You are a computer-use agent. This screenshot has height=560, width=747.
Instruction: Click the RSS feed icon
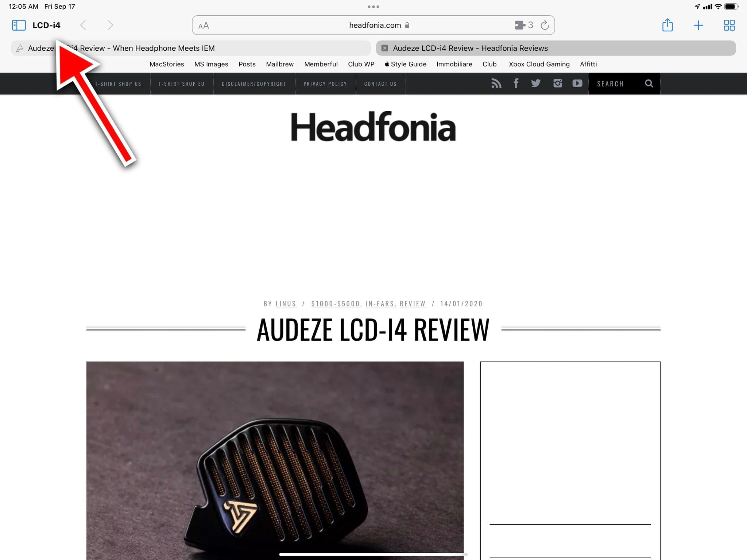click(496, 83)
